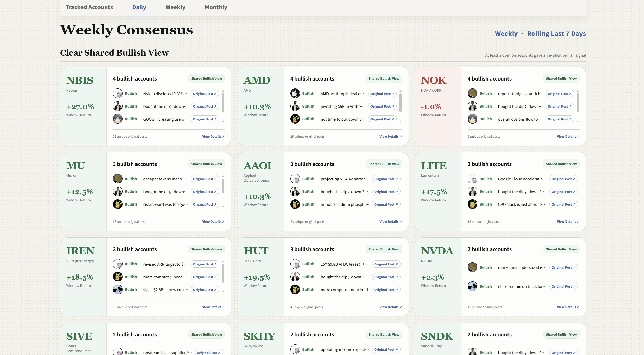Click first account avatar in HUT card
644x355 pixels.
pyautogui.click(x=295, y=264)
